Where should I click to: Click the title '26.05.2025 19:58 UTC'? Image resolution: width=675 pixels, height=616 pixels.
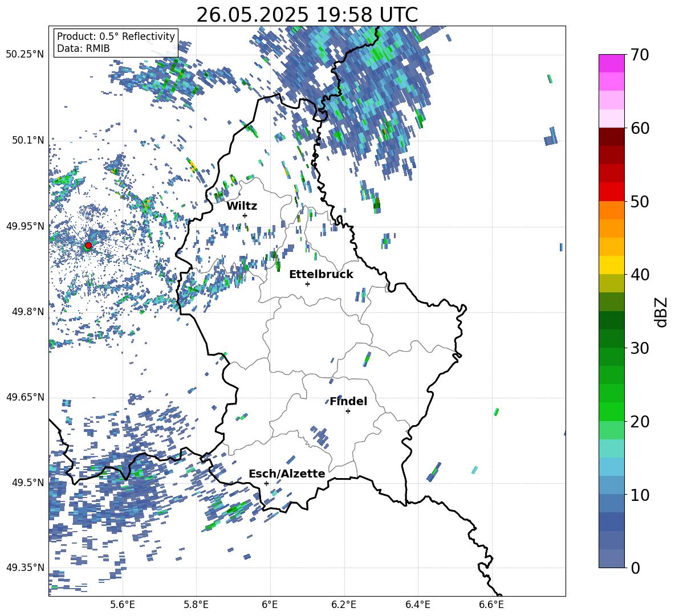(x=307, y=15)
